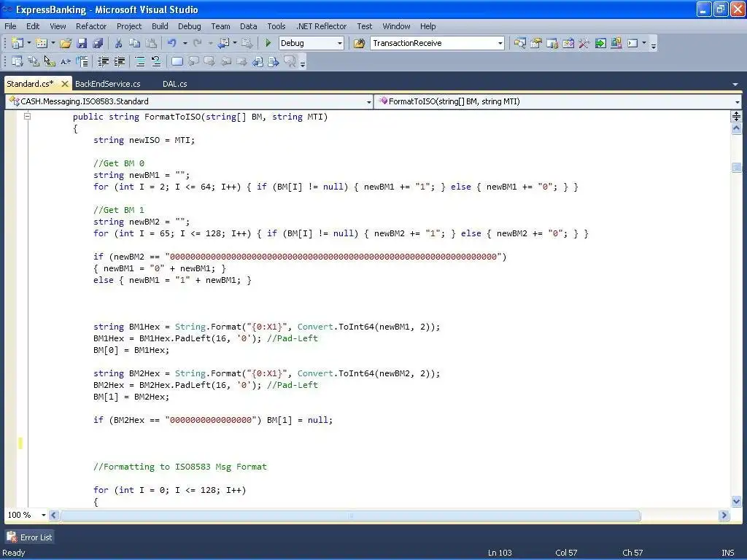Open the text editor toolbar options overflow
This screenshot has height=560, width=747.
[303, 63]
